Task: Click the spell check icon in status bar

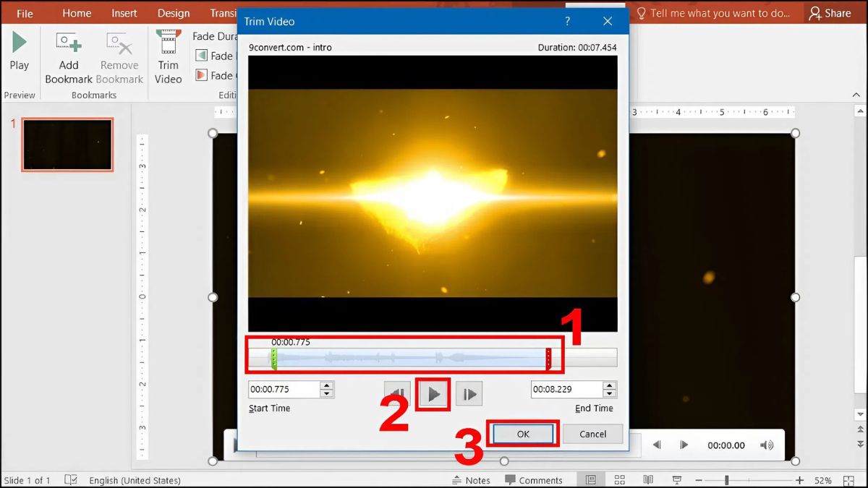Action: [x=71, y=480]
